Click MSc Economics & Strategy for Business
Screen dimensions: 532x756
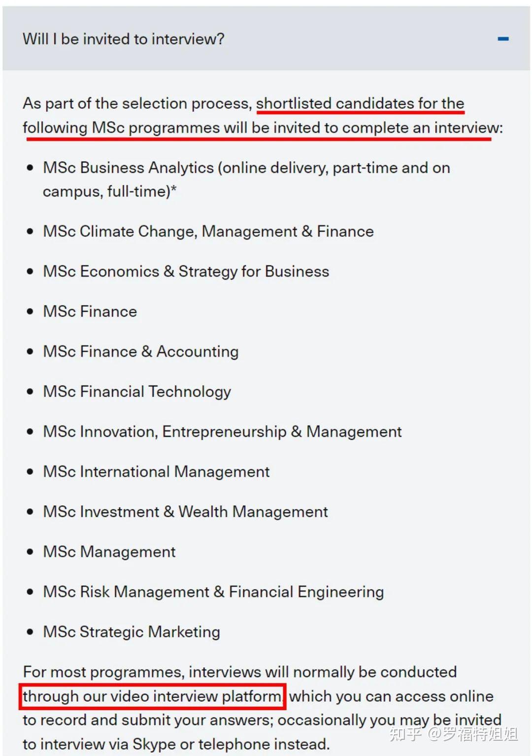click(x=186, y=271)
